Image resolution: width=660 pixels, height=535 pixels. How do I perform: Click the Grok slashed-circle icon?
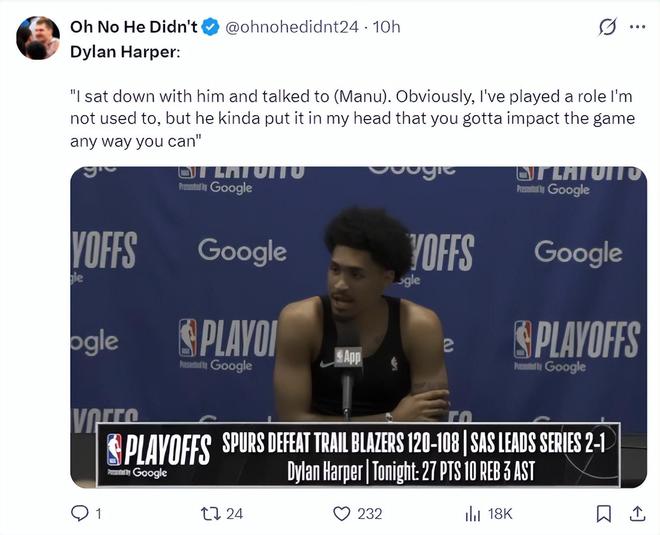coord(607,28)
